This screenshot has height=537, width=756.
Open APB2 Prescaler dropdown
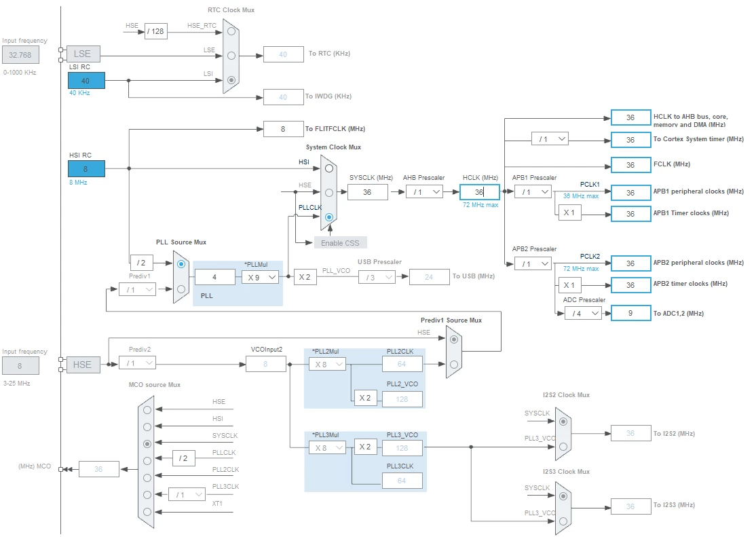(x=533, y=264)
